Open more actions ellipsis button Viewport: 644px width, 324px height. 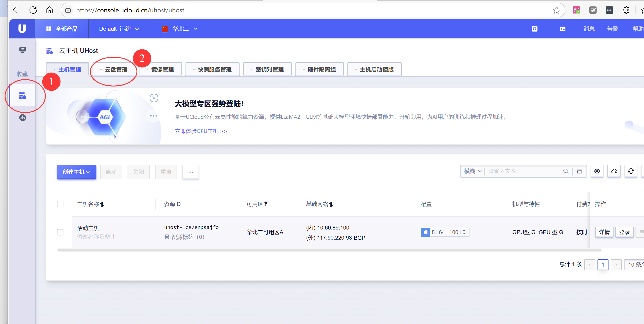[x=191, y=172]
